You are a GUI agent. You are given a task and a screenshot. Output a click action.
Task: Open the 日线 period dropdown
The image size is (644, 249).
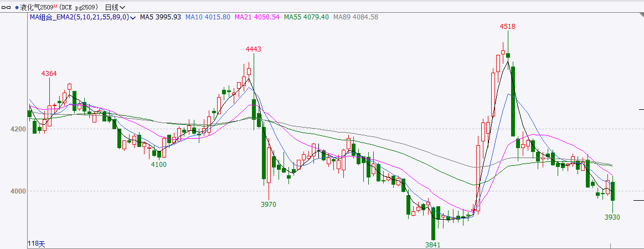(115, 7)
